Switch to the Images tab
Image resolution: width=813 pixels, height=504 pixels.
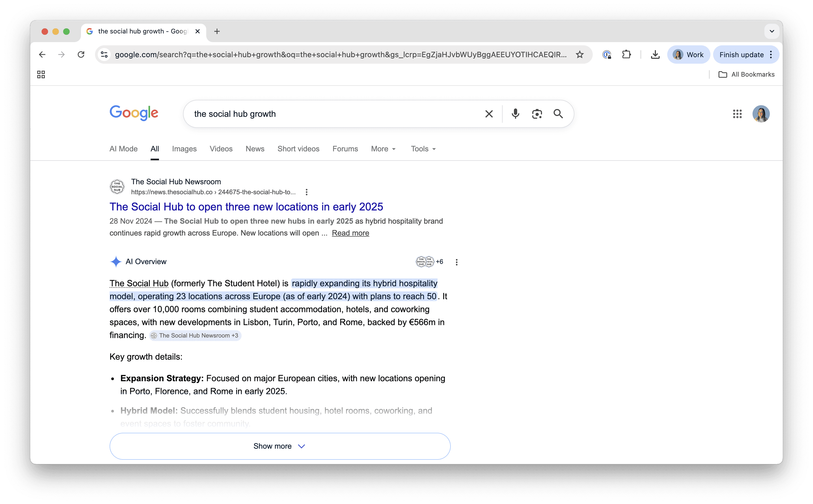(184, 149)
